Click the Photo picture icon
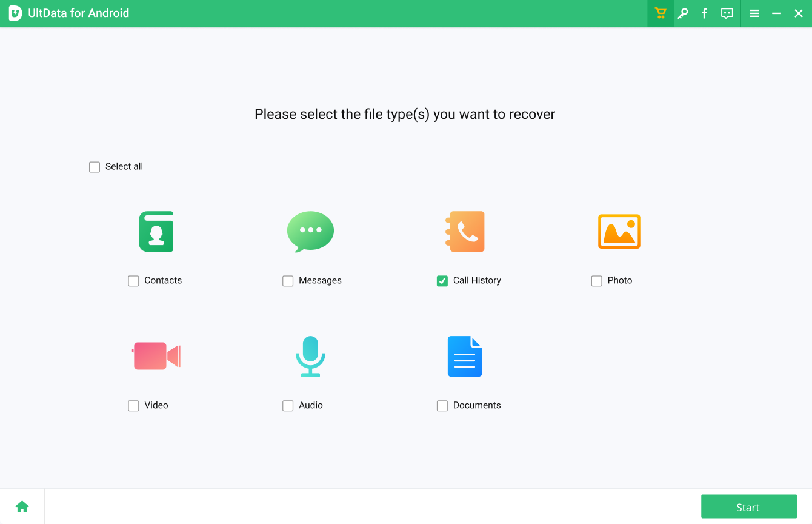The image size is (812, 524). click(x=619, y=231)
